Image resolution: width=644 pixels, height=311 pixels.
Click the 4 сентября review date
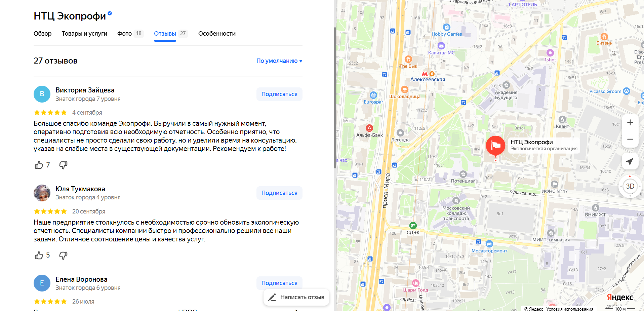click(x=87, y=113)
